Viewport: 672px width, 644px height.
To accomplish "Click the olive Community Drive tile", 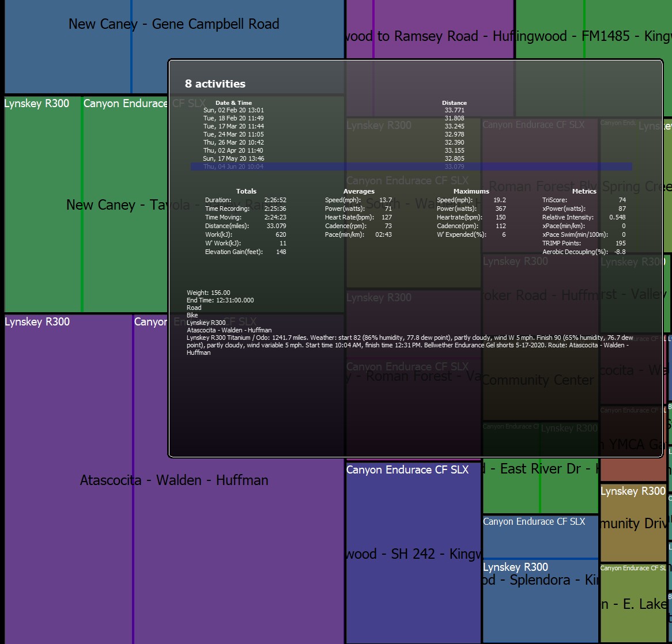I will click(633, 522).
